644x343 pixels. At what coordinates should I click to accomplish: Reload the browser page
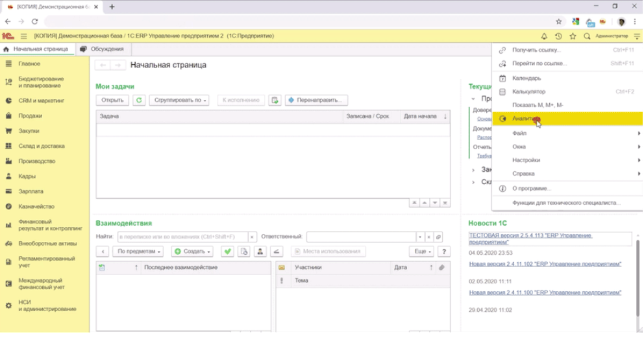coord(34,21)
